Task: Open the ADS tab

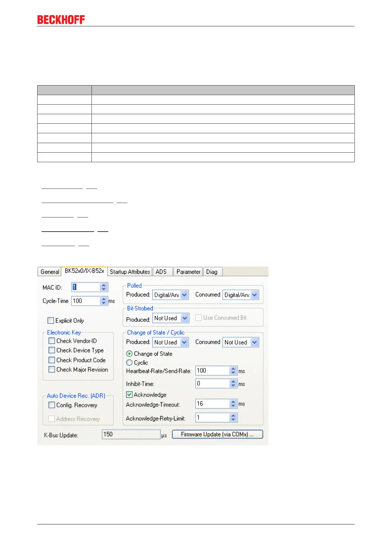Action: (163, 272)
